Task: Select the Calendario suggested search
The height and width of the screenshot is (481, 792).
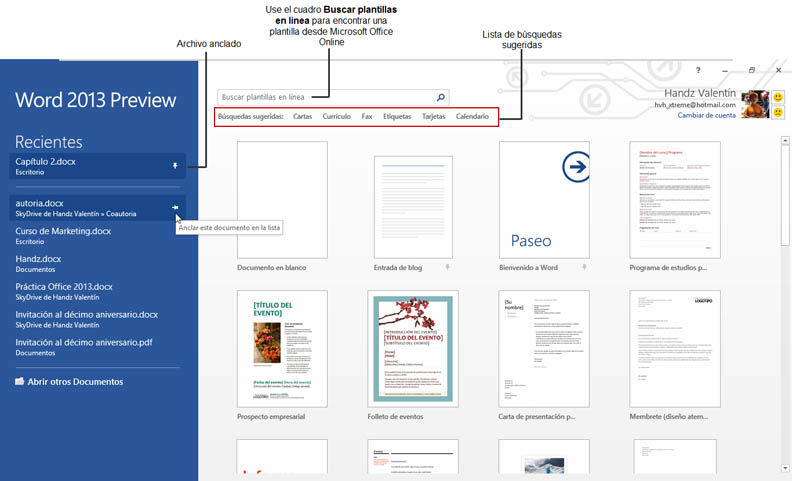Action: (472, 116)
